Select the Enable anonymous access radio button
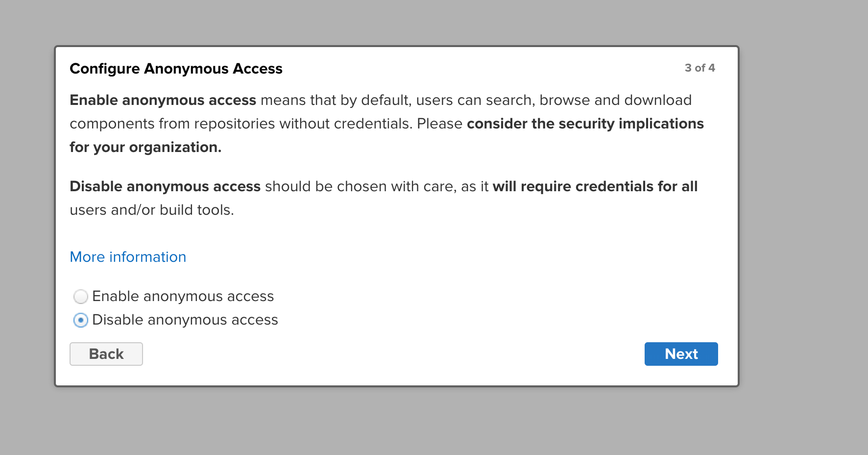 [x=81, y=297]
